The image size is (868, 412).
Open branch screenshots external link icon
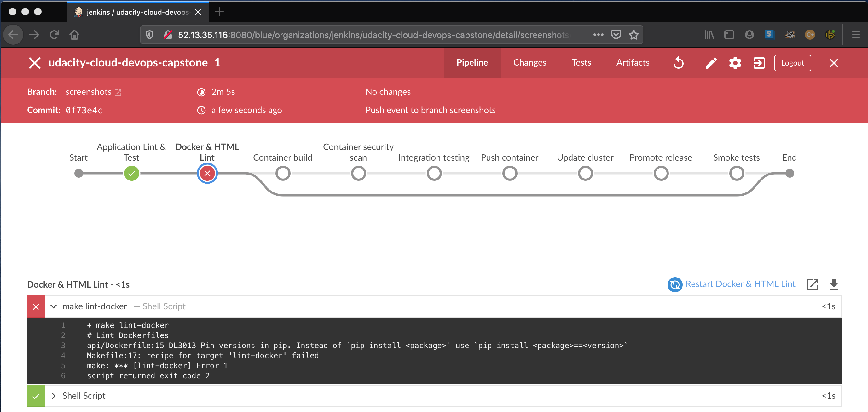[x=118, y=92]
